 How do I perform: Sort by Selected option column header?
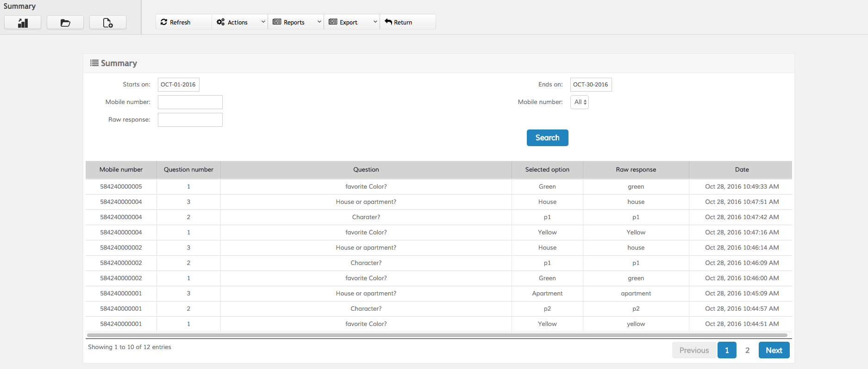point(547,170)
